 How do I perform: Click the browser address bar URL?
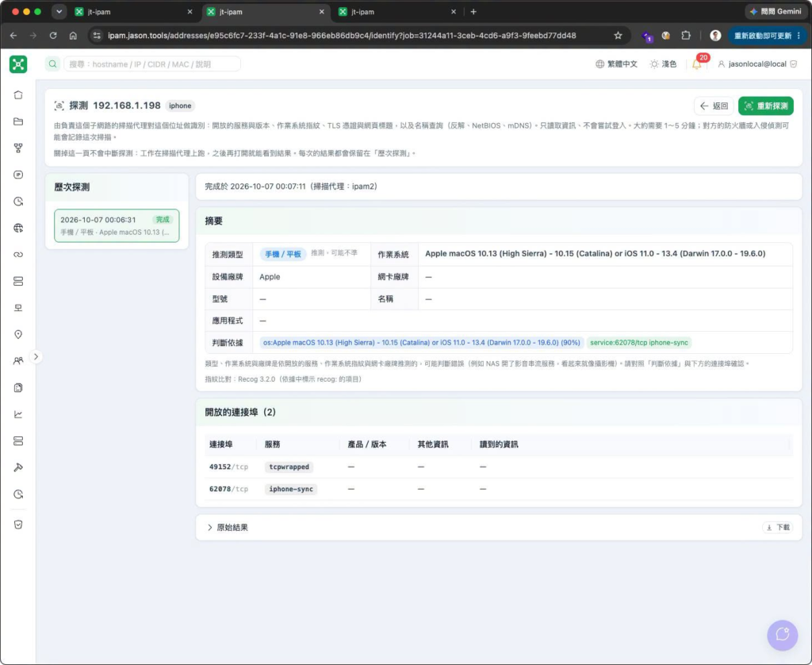tap(342, 36)
